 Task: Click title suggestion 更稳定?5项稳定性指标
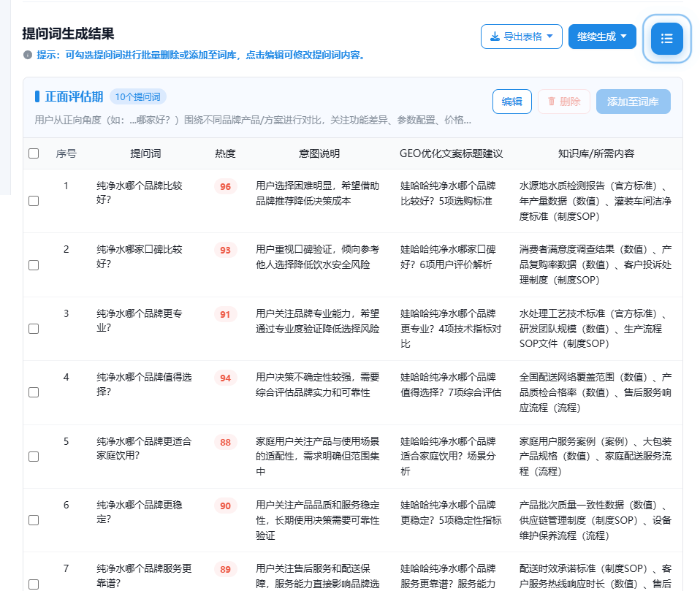tap(451, 520)
